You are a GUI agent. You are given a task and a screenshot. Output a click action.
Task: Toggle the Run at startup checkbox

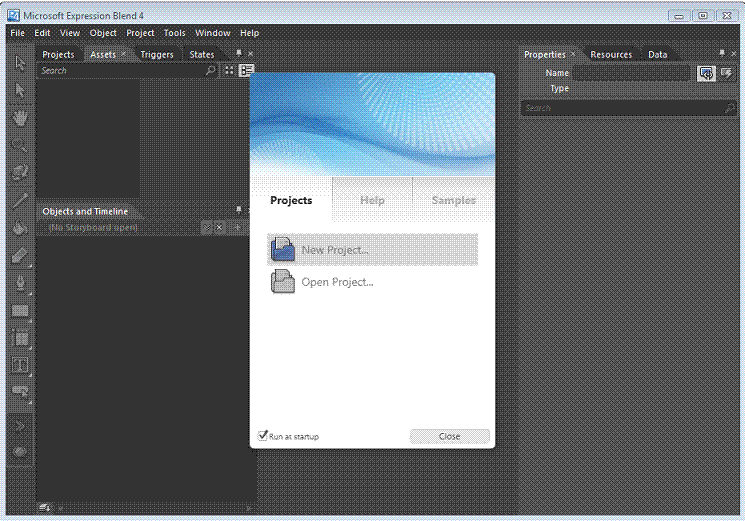(x=263, y=435)
